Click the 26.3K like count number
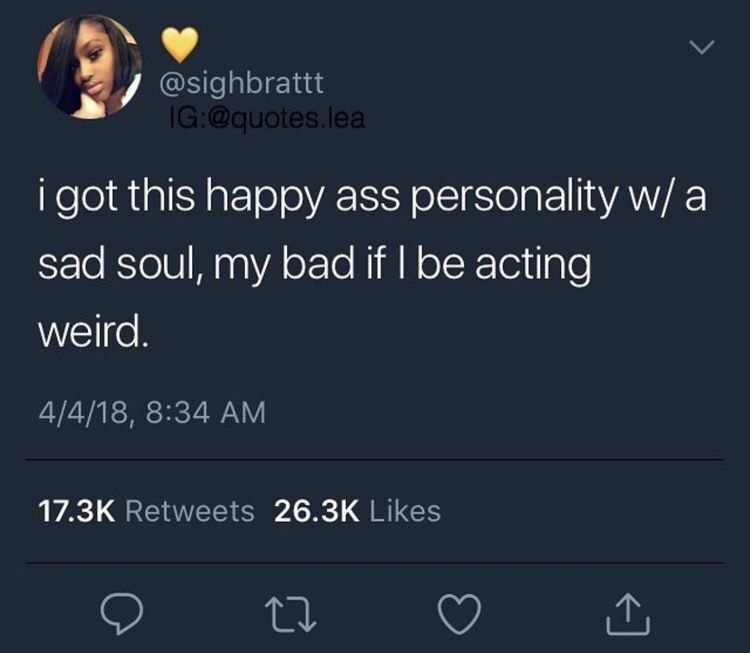Viewport: 750px width, 653px height. [x=317, y=511]
